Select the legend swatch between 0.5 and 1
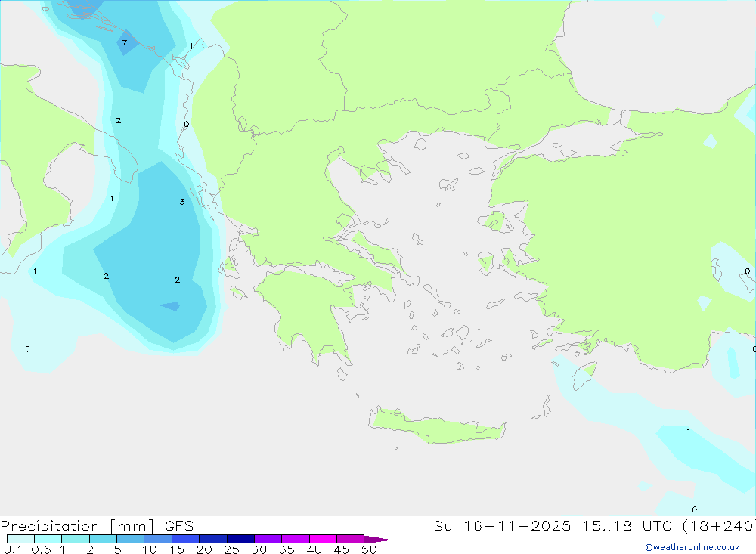Viewport: 756px width, 554px height. [x=48, y=539]
